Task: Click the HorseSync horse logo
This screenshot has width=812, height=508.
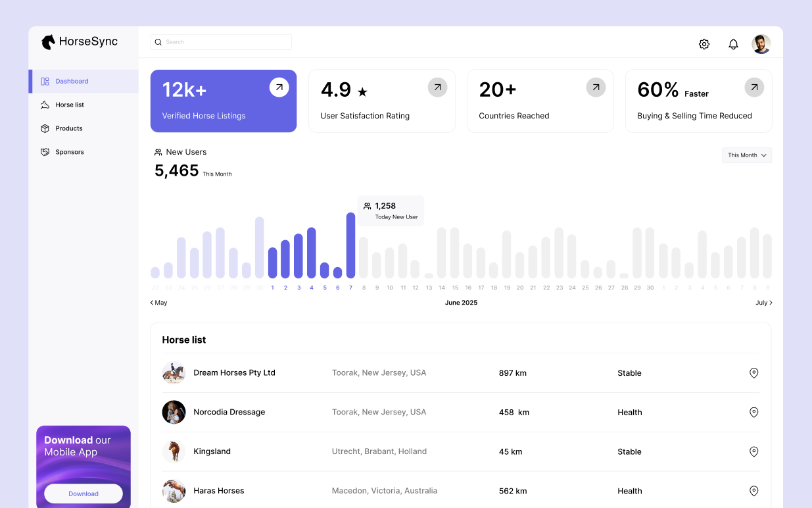Action: (48, 42)
